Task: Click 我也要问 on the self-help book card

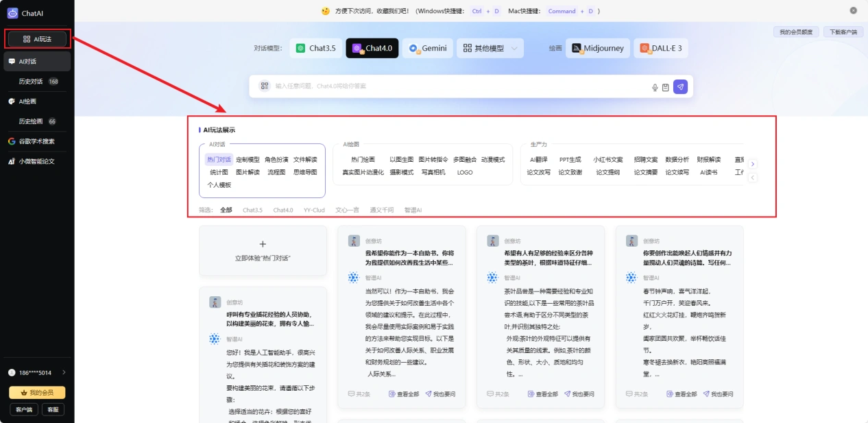Action: [440, 394]
